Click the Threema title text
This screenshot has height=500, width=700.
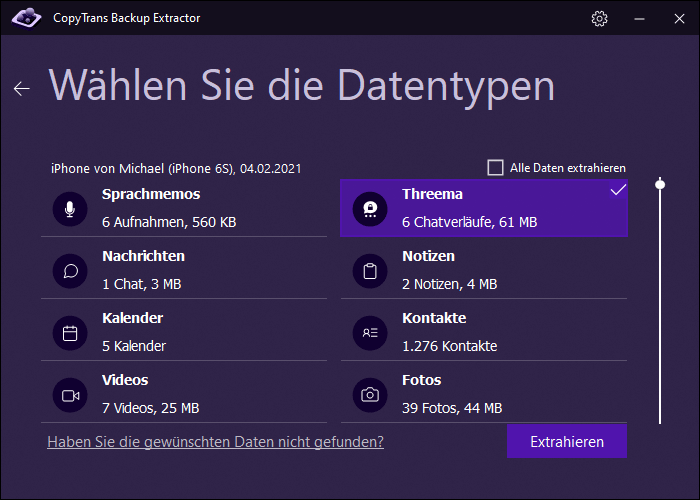click(432, 194)
